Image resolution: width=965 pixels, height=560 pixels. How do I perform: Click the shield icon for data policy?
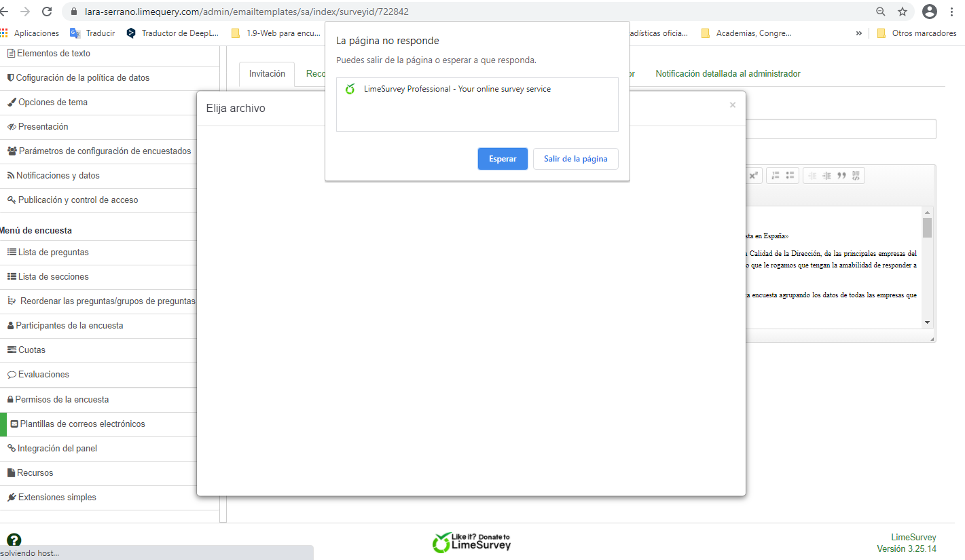coord(11,78)
